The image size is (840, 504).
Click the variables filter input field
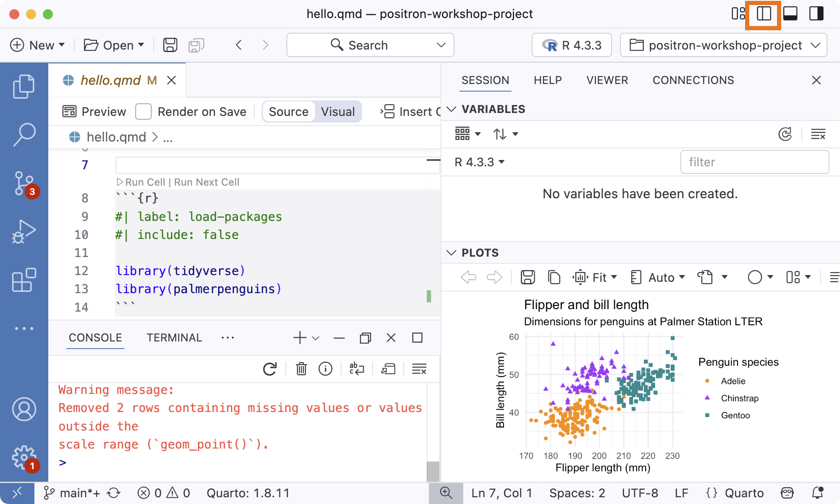tap(754, 162)
